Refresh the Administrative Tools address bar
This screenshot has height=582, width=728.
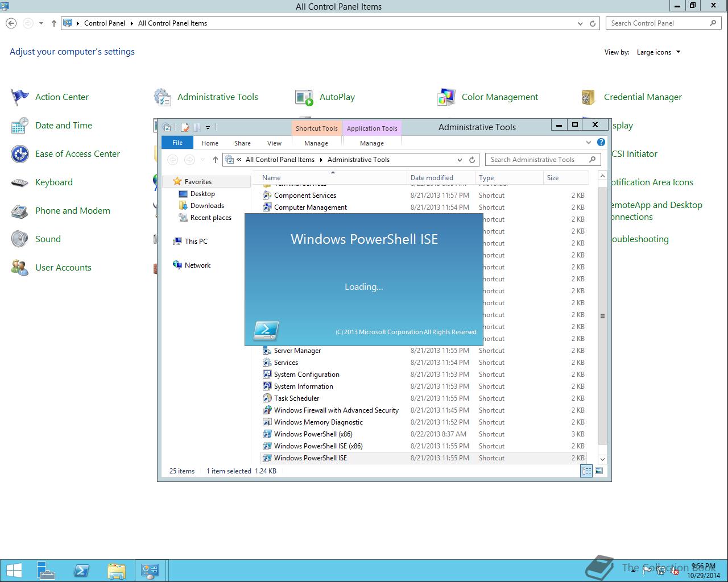click(472, 160)
